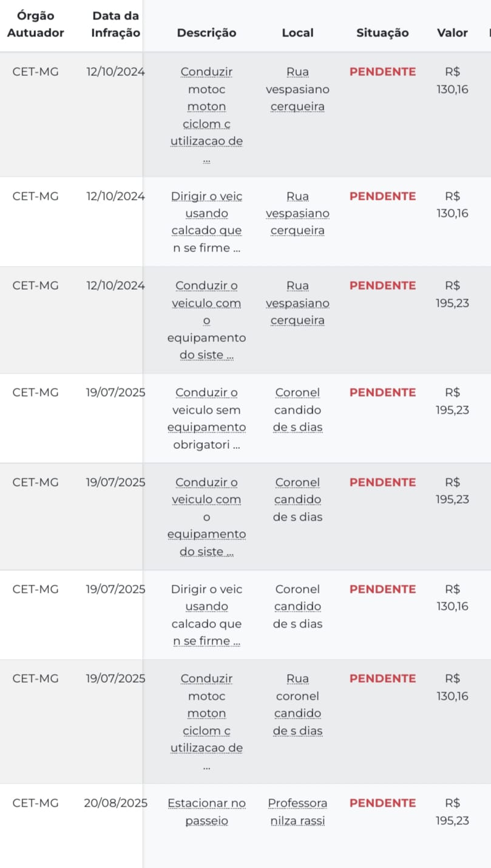Select the Data da Infração column header
The image size is (491, 868).
point(115,24)
